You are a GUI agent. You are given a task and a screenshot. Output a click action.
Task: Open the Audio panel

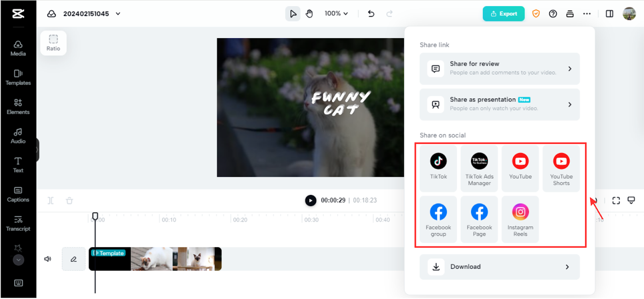pyautogui.click(x=18, y=136)
